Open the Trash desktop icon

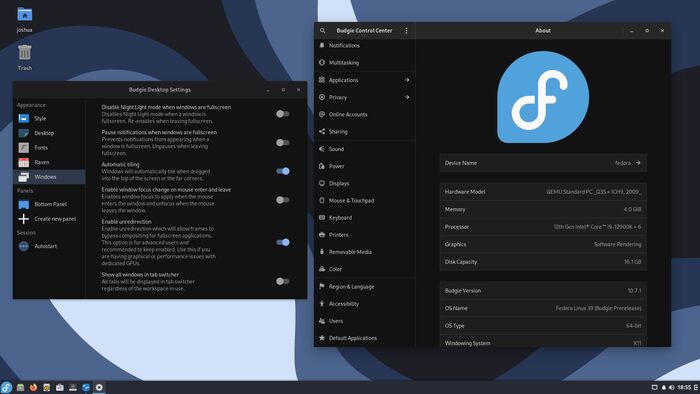[25, 53]
